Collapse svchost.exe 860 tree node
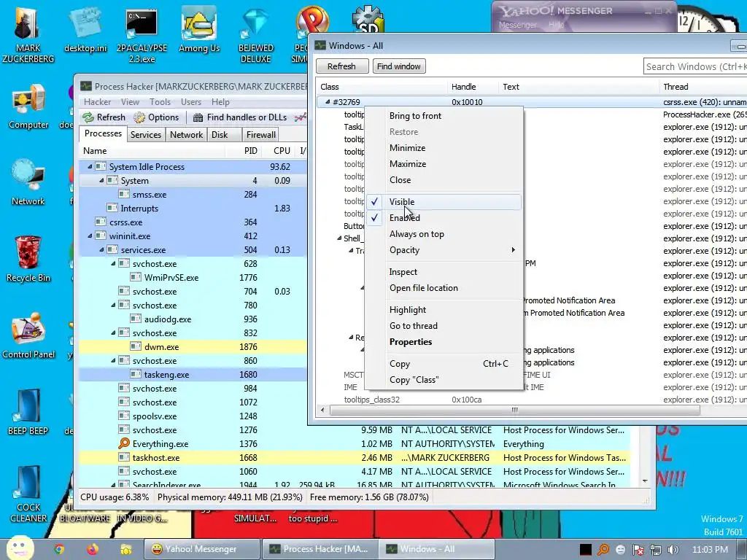Image resolution: width=747 pixels, height=560 pixels. pyautogui.click(x=113, y=361)
